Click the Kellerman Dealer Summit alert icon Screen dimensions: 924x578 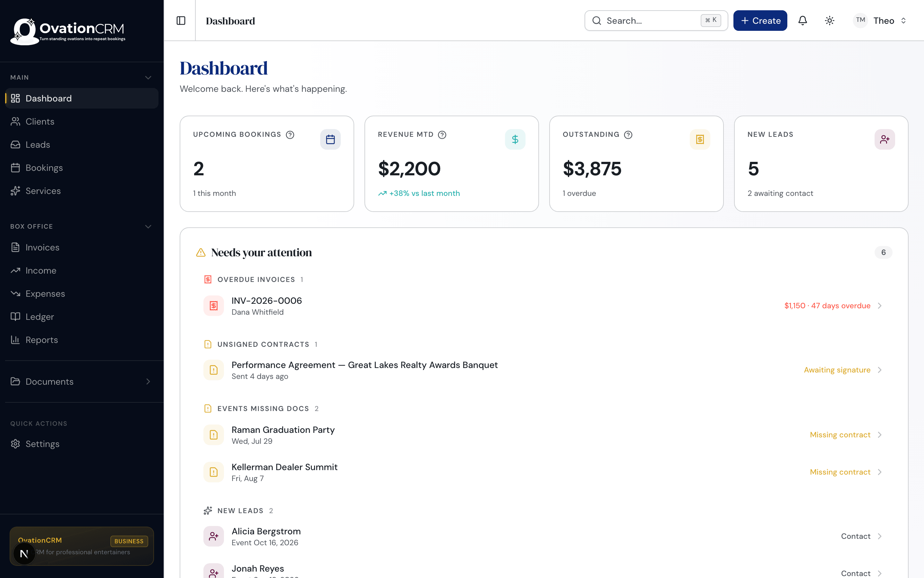click(x=214, y=472)
